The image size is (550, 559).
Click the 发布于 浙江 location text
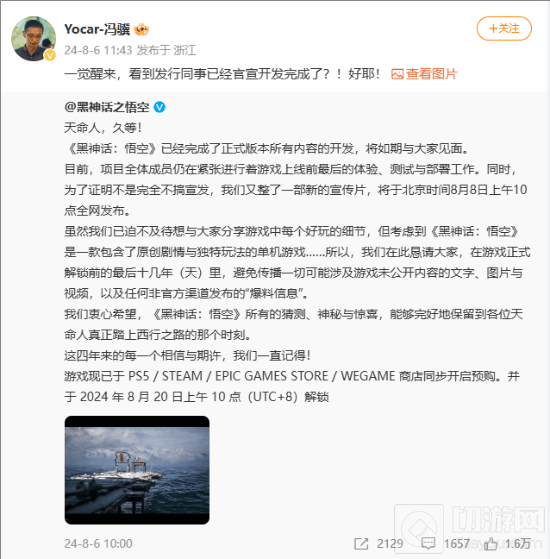pyautogui.click(x=166, y=50)
